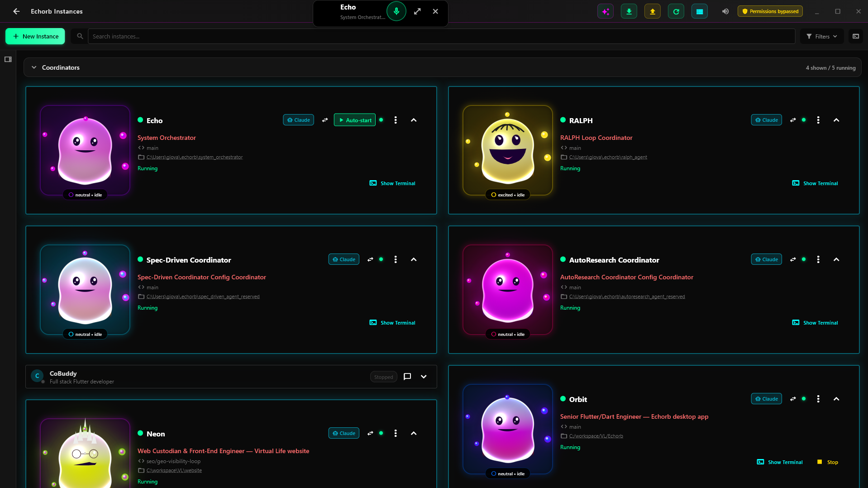This screenshot has height=488, width=868.
Task: Expand the Echo voice panel
Action: coord(417,11)
